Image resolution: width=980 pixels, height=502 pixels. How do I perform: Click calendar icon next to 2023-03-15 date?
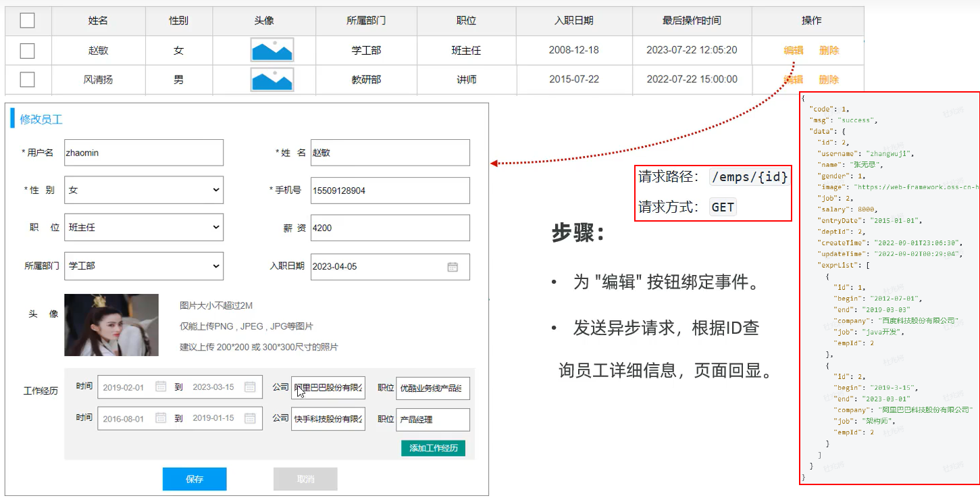point(250,387)
